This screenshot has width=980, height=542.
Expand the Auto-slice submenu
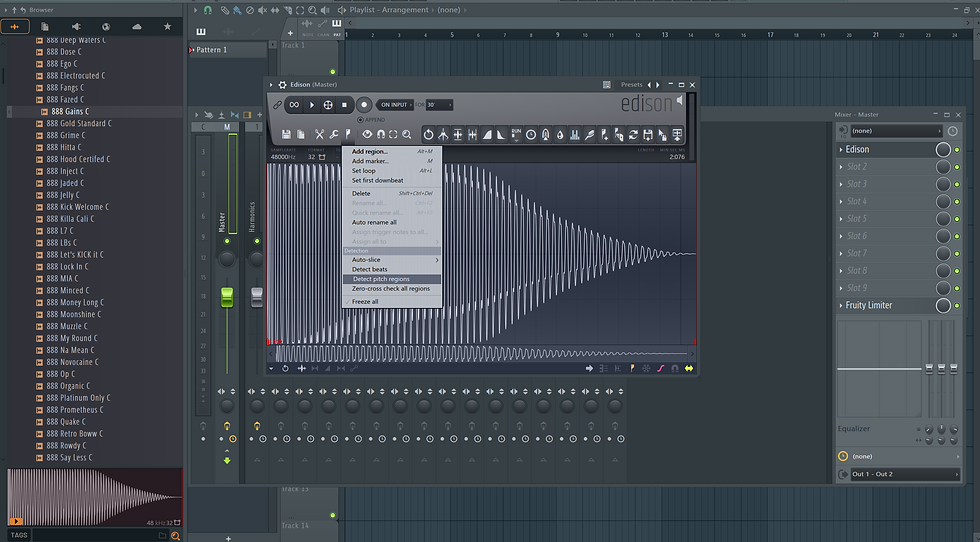392,259
